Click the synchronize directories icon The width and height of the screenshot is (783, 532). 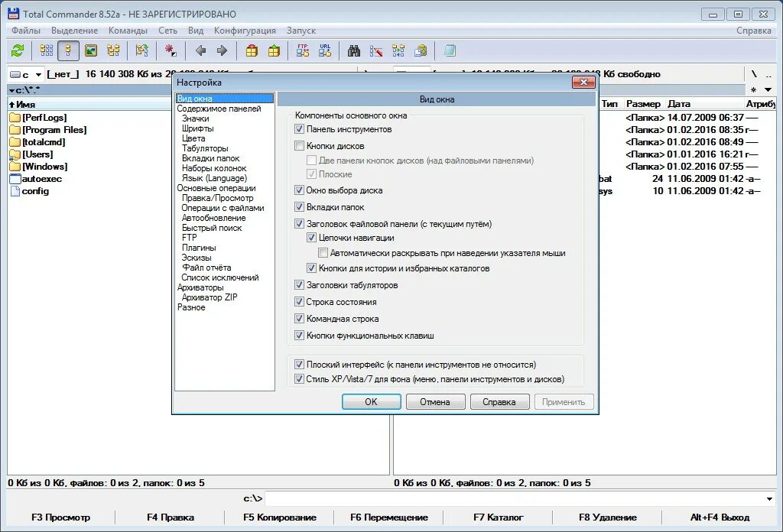pos(398,50)
